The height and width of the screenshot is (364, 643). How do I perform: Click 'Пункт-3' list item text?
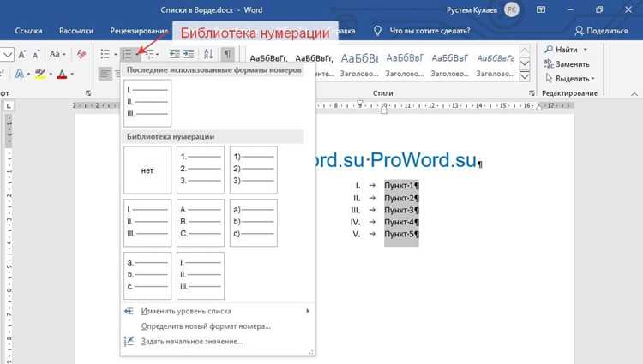400,210
